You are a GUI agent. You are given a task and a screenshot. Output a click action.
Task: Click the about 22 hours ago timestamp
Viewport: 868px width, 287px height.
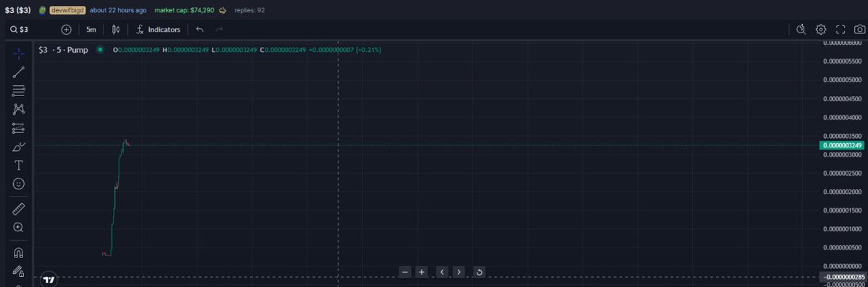[x=118, y=10]
